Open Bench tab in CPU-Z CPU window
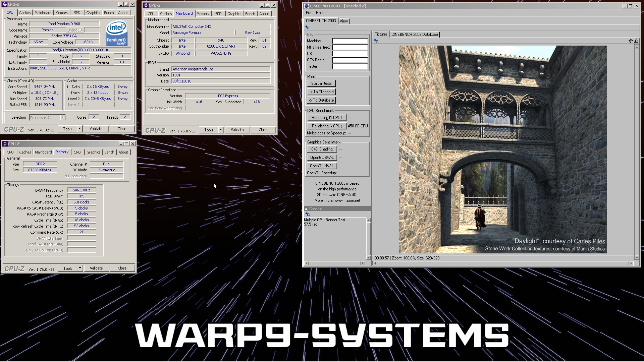 tap(109, 13)
